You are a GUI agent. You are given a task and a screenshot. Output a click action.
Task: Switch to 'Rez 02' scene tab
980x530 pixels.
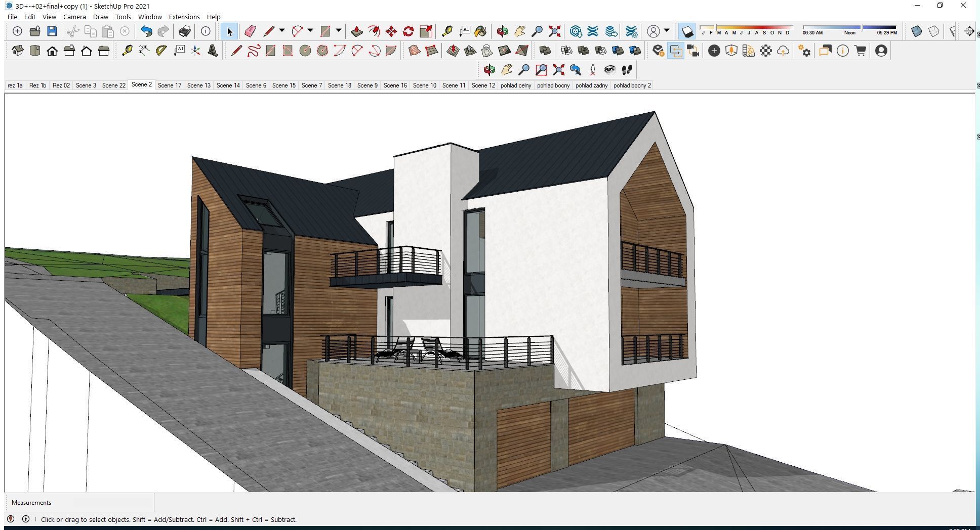tap(61, 85)
